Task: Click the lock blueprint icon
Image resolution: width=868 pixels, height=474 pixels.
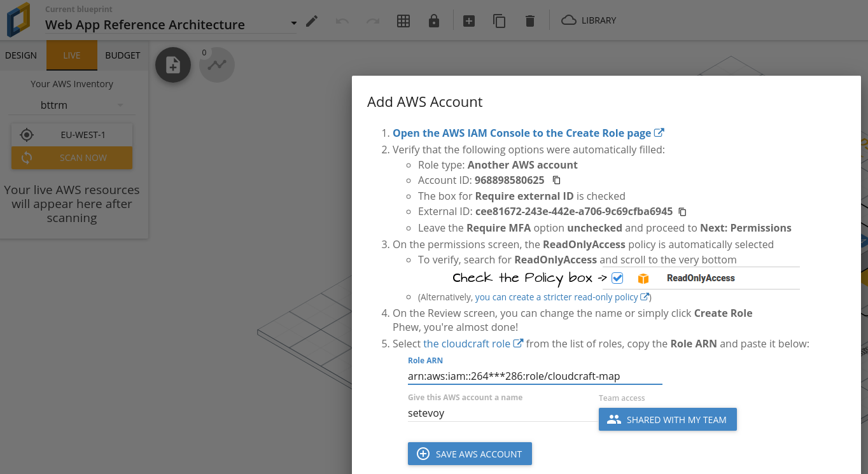Action: tap(434, 21)
